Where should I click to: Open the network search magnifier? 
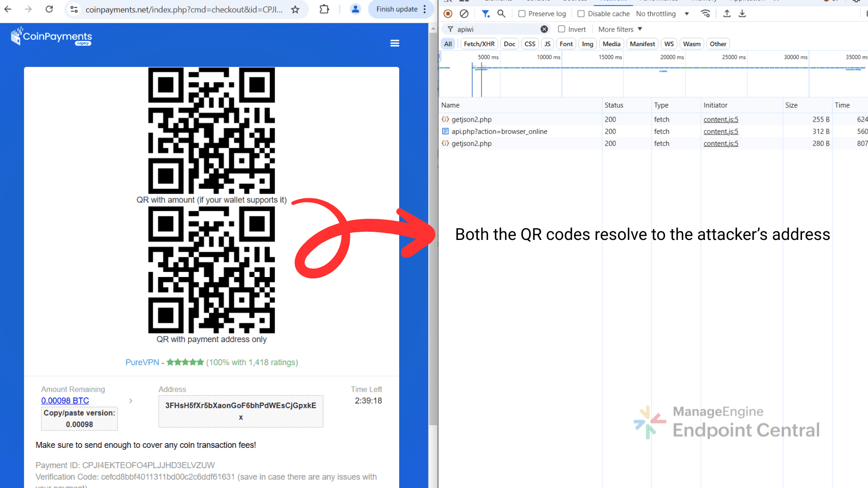pos(501,14)
